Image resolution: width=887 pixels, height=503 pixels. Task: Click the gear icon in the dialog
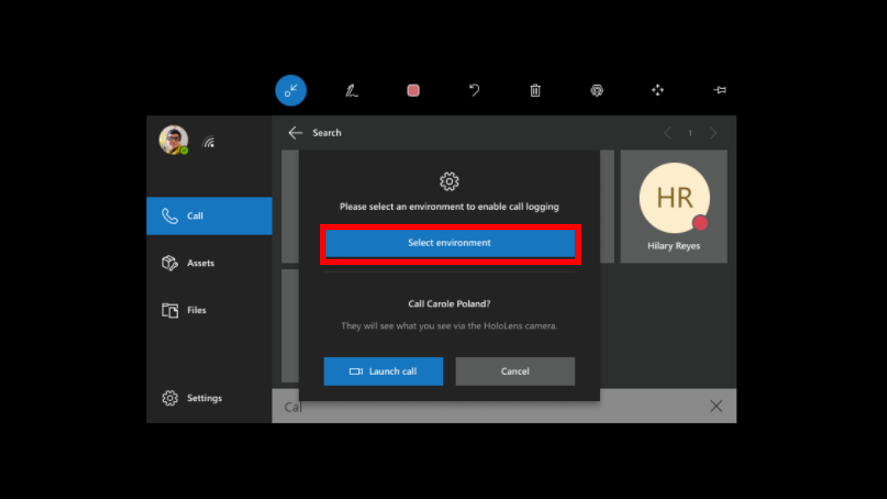tap(449, 182)
